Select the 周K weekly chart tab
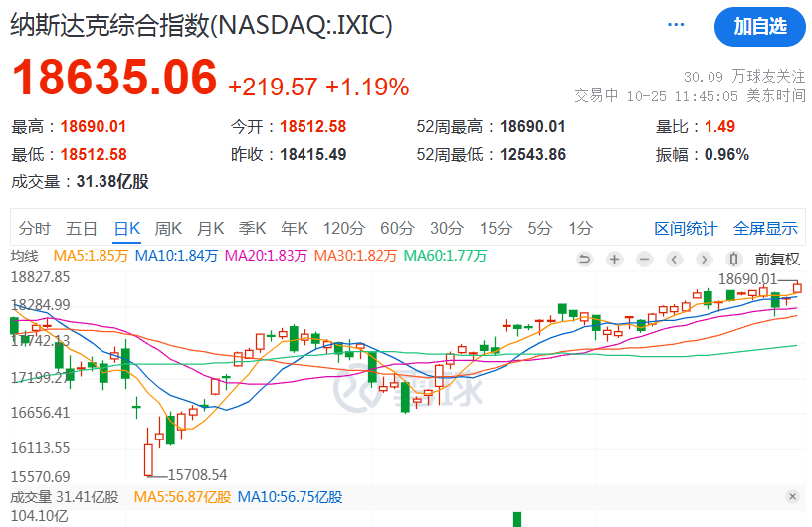 (x=168, y=229)
